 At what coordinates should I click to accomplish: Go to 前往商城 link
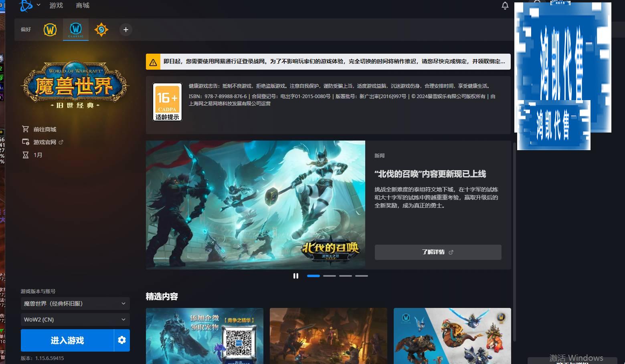[45, 129]
